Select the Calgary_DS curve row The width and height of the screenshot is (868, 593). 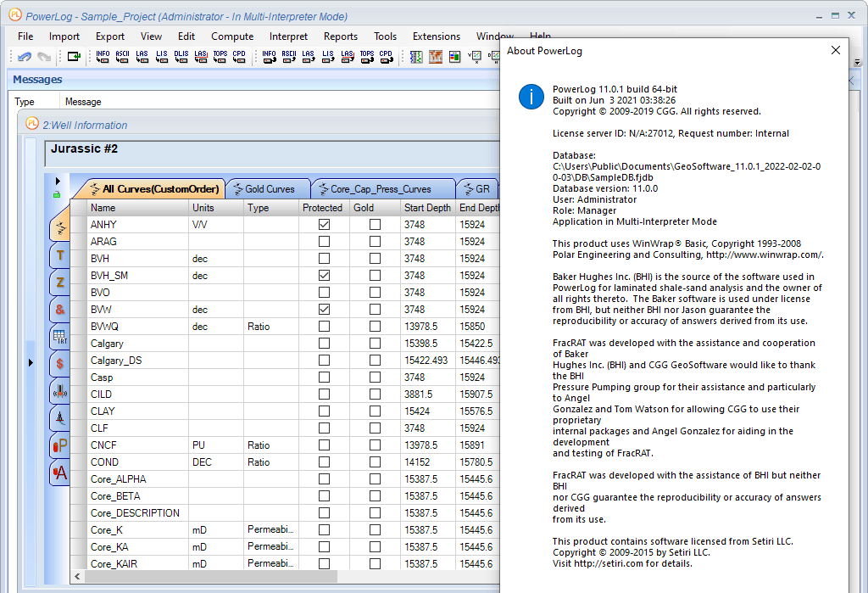click(285, 361)
